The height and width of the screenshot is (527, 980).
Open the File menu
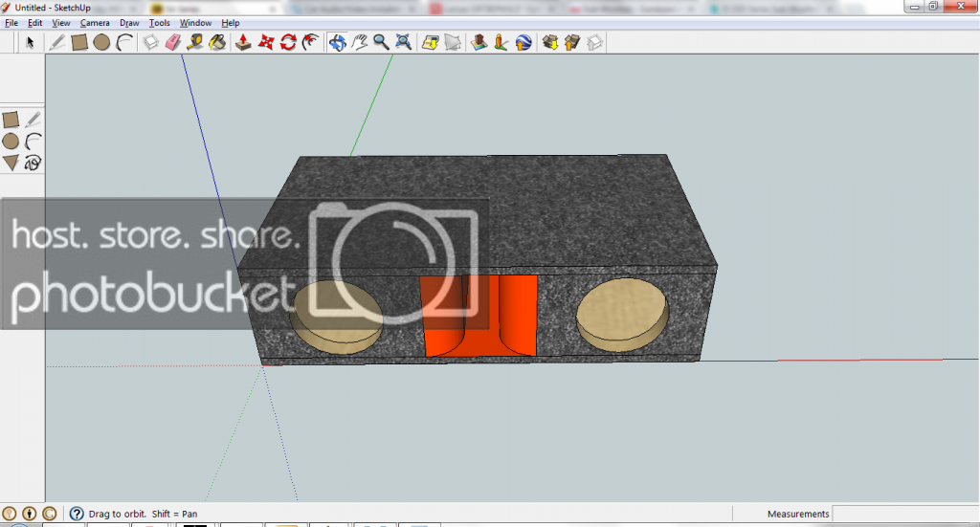tap(11, 23)
